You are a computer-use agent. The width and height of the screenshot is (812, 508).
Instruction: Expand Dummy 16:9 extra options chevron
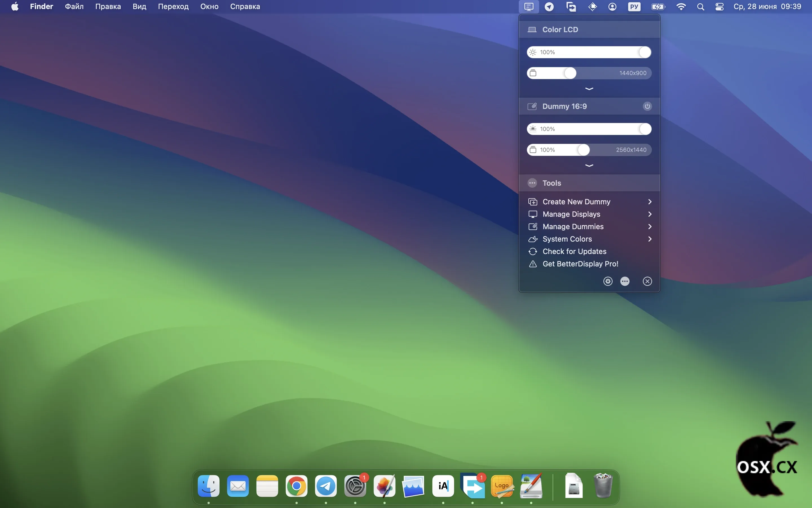(x=589, y=166)
